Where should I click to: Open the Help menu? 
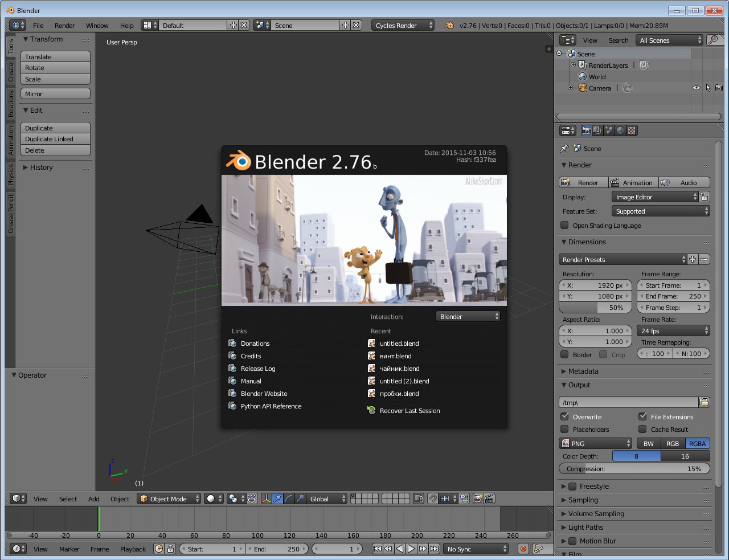pos(126,25)
